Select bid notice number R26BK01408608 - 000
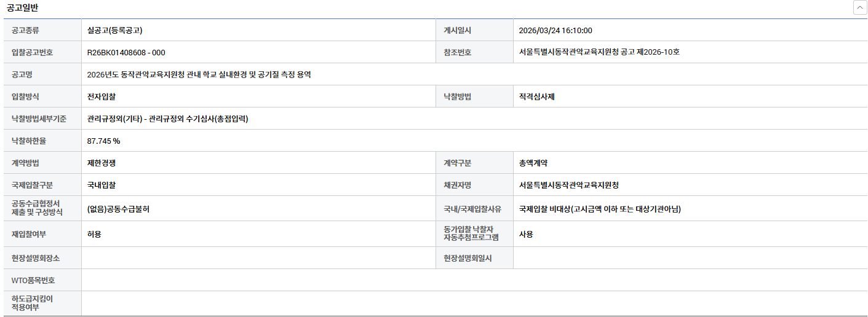 126,52
